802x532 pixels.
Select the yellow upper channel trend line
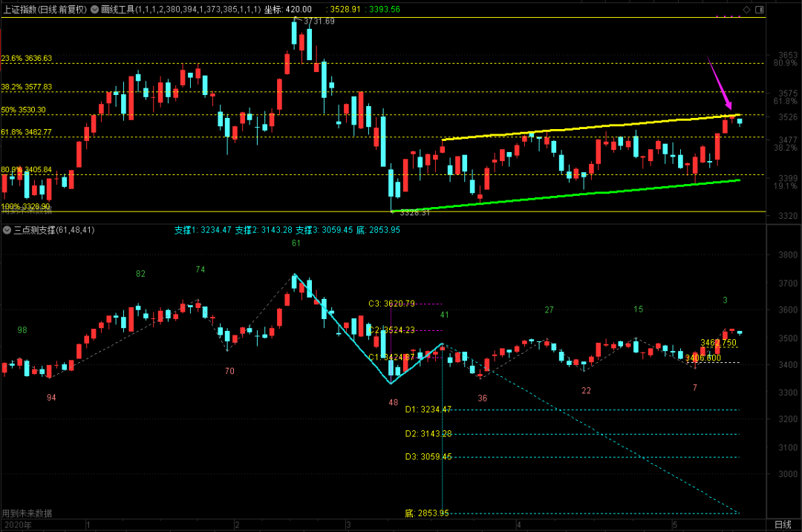click(x=591, y=127)
